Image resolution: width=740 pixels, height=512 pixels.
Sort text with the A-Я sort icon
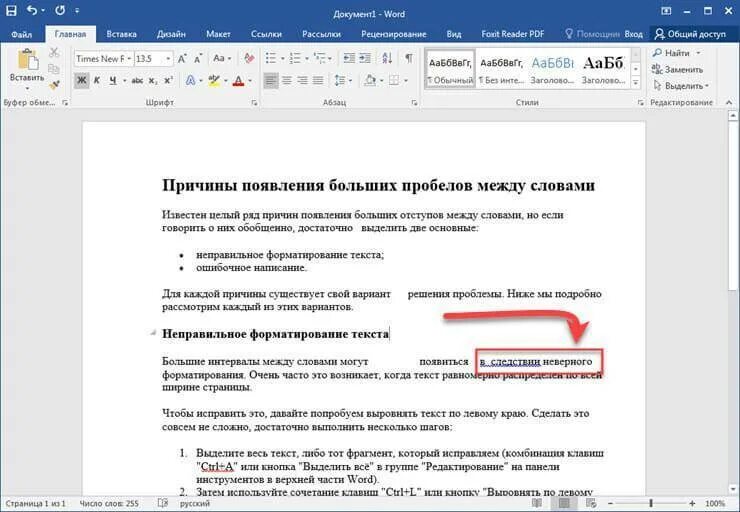(x=387, y=59)
